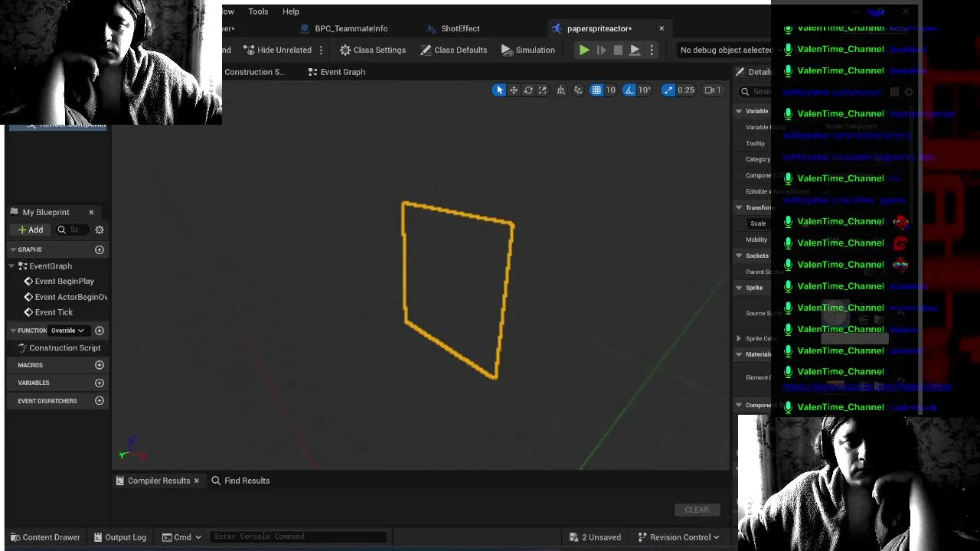980x551 pixels.
Task: Switch to the Event Graph tab
Action: (336, 72)
